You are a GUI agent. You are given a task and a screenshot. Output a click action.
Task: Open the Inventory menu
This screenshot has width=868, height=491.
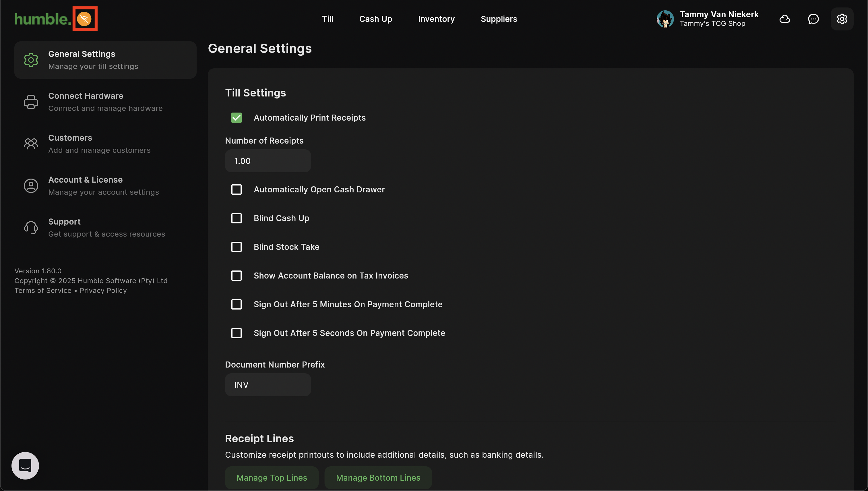436,19
